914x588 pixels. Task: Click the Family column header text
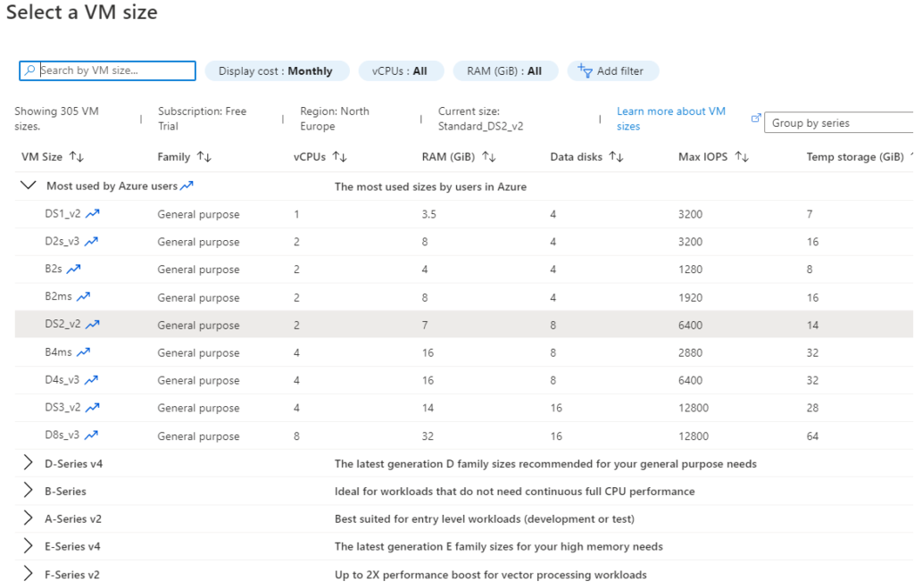174,157
